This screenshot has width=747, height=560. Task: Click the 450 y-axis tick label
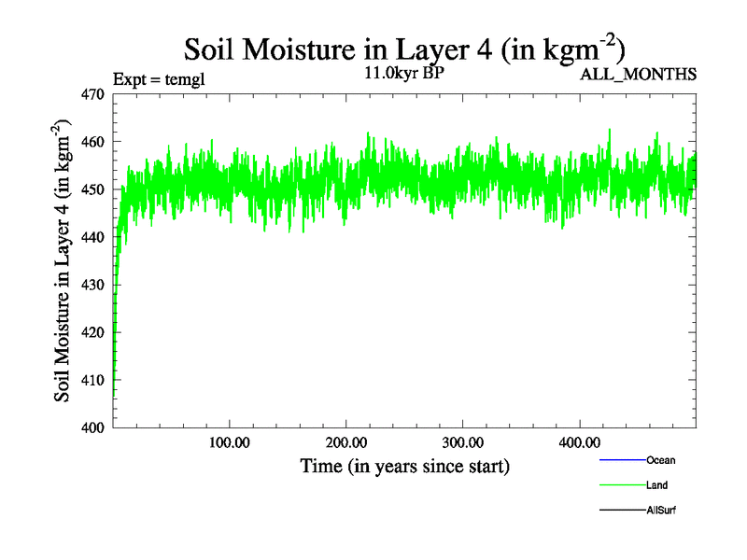point(93,189)
